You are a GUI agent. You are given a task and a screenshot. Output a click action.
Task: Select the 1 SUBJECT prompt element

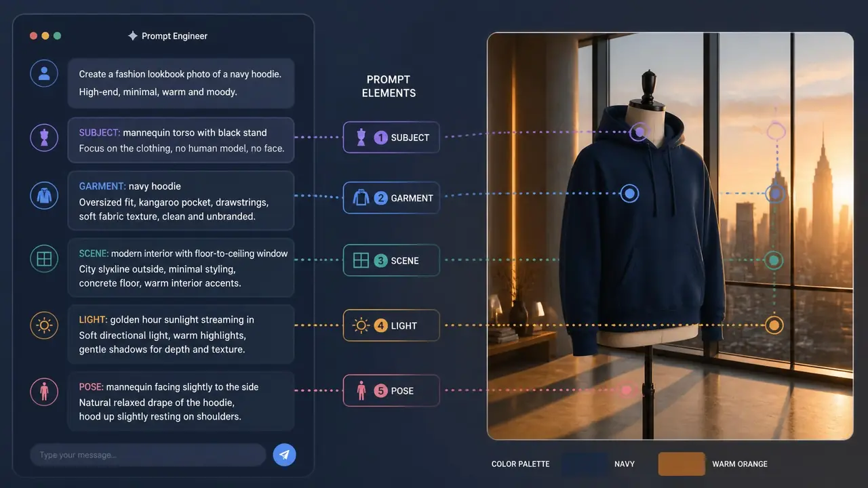click(391, 138)
